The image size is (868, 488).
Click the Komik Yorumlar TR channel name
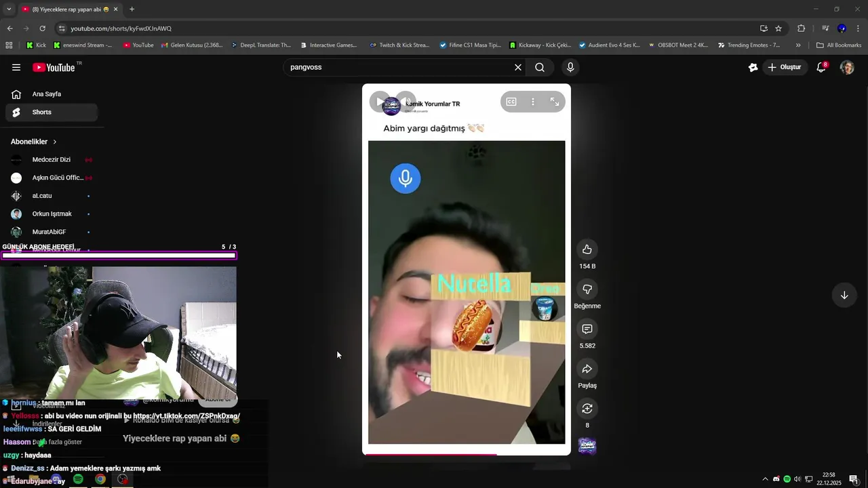pyautogui.click(x=433, y=104)
